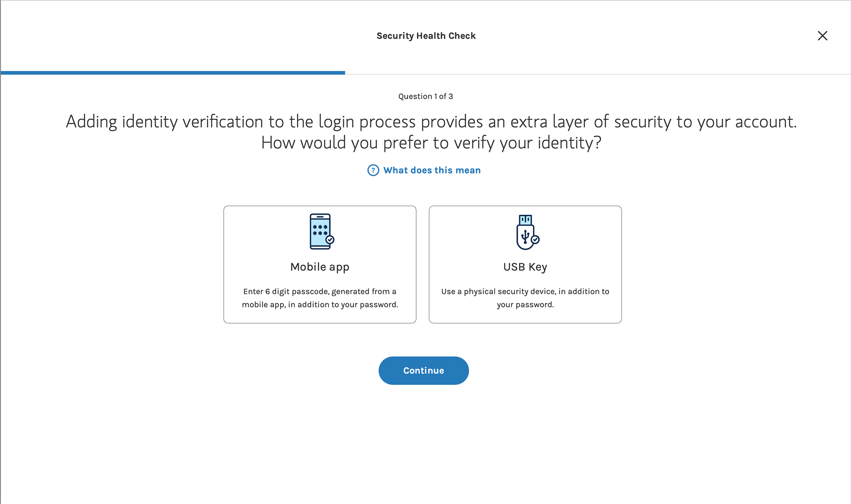Screen dimensions: 851x504
Task: Click the mobile phone passcode icon
Action: (x=321, y=232)
